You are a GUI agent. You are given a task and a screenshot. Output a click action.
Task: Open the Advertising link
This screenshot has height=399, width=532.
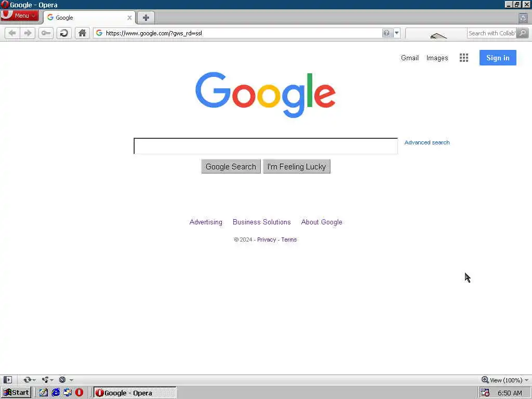click(x=206, y=222)
